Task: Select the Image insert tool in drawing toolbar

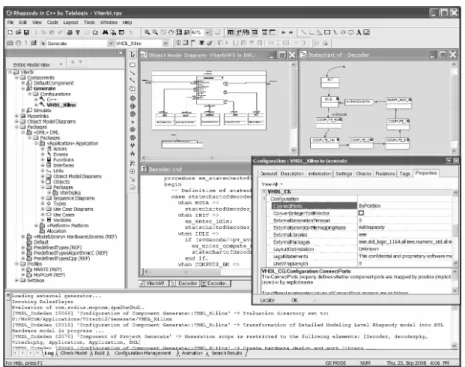Action: 367,32
